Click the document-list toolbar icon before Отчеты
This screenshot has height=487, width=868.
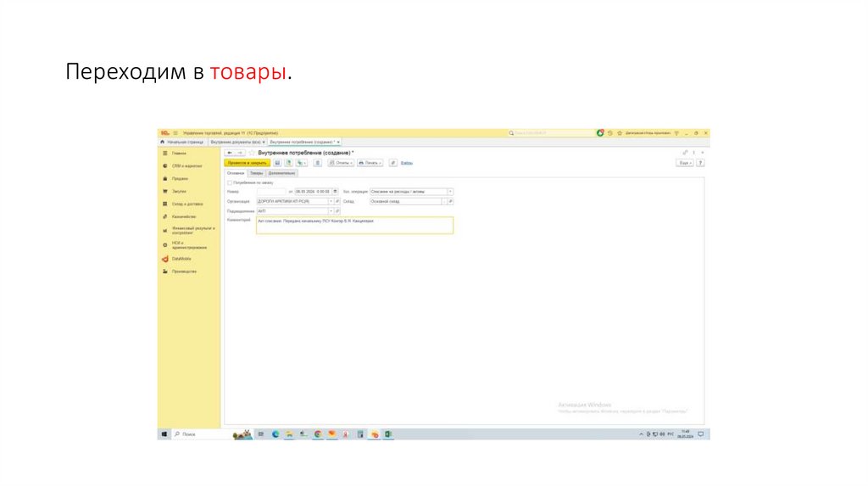(317, 163)
